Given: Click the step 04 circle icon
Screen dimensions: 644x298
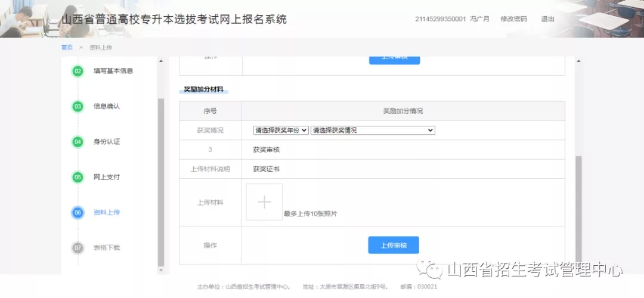Looking at the screenshot, I should click(78, 142).
